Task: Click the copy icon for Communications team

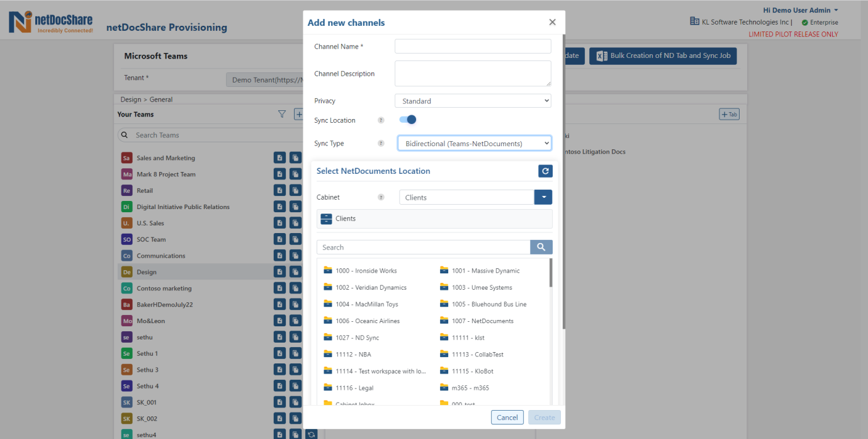Action: click(295, 256)
